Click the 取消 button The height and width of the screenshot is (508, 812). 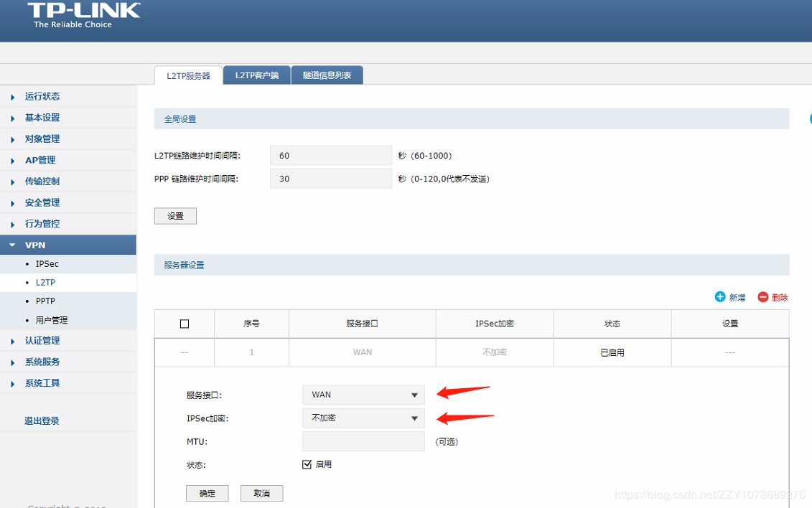[x=262, y=493]
